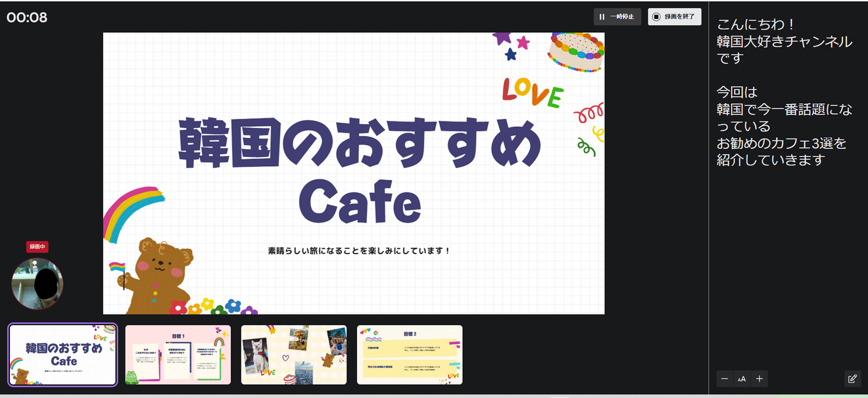Pause recording with the 一時停止 button
The image size is (868, 398).
coord(618,17)
